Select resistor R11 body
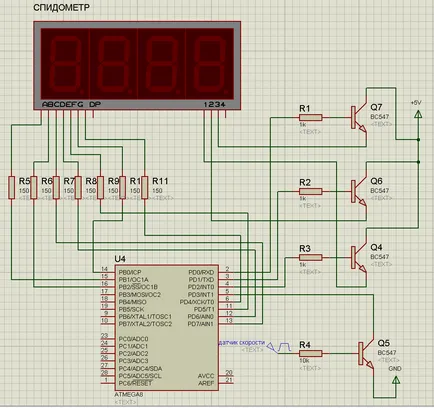Image resolution: width=434 pixels, height=408 pixels. pyautogui.click(x=144, y=188)
